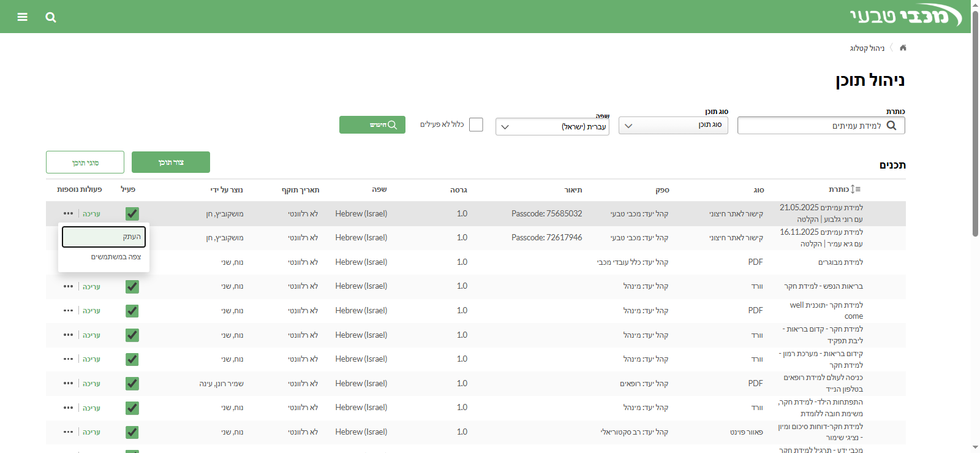Open more actions (...) for row קידום בריאות - מערכת רמון
The image size is (980, 453).
click(x=68, y=359)
